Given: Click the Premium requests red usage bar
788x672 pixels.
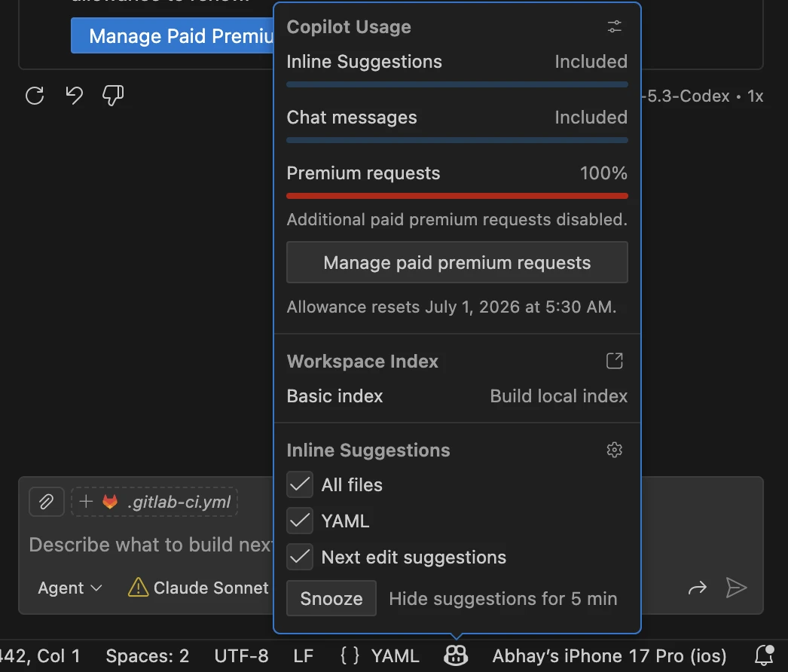Looking at the screenshot, I should [x=457, y=196].
